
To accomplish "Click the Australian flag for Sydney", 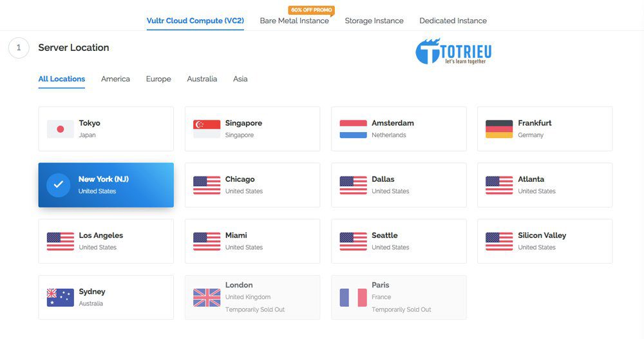I will (61, 297).
